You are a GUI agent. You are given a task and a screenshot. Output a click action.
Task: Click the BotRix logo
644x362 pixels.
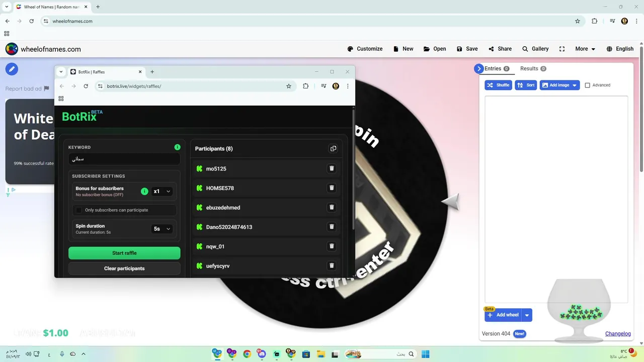(x=82, y=116)
